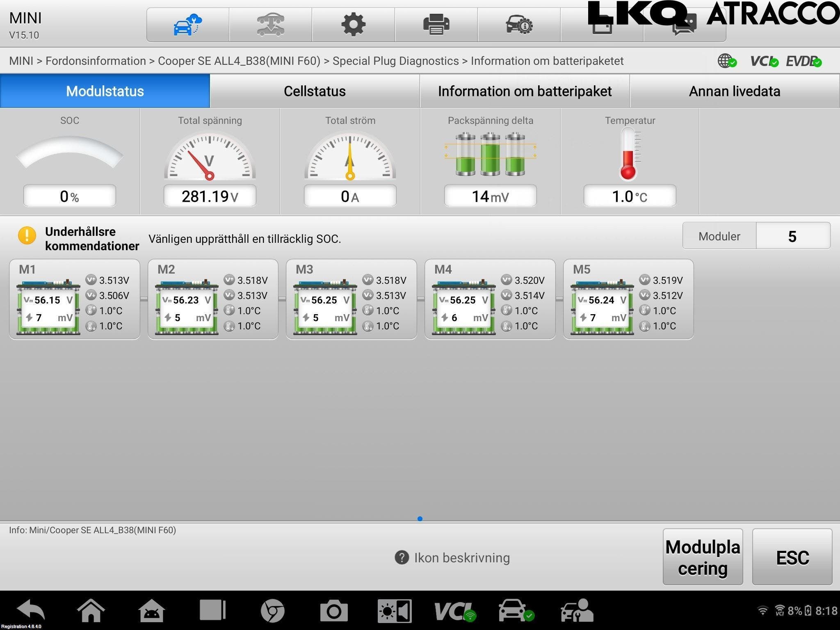Screen dimensions: 840x630
Task: Tap M5 max cell voltage 3.519V
Action: pos(668,281)
